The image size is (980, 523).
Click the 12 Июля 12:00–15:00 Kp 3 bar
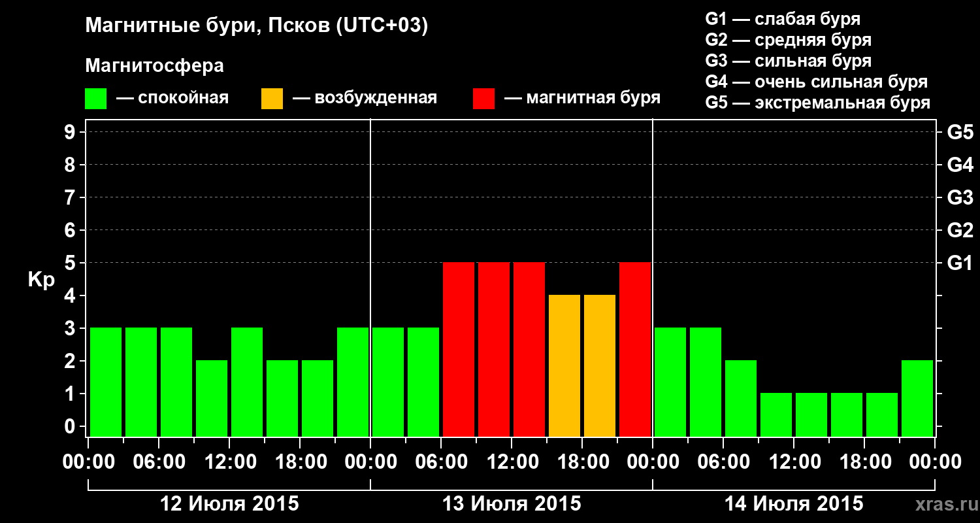247,382
